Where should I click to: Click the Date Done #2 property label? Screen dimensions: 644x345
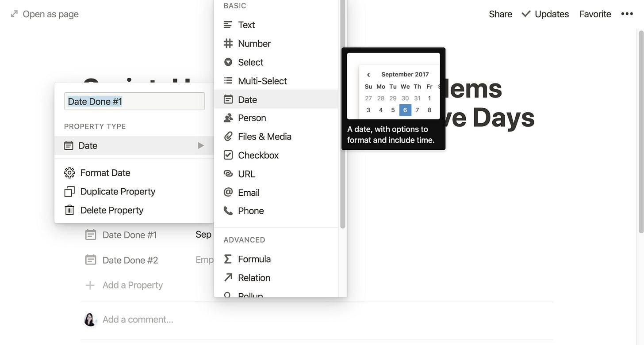(x=130, y=260)
